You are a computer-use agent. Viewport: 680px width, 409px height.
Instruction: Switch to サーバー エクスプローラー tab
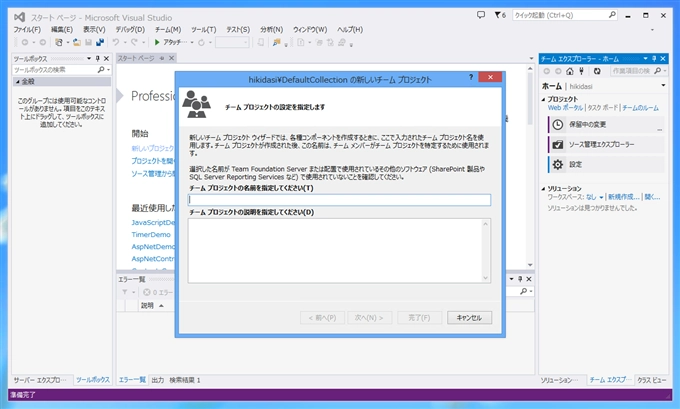tap(40, 380)
